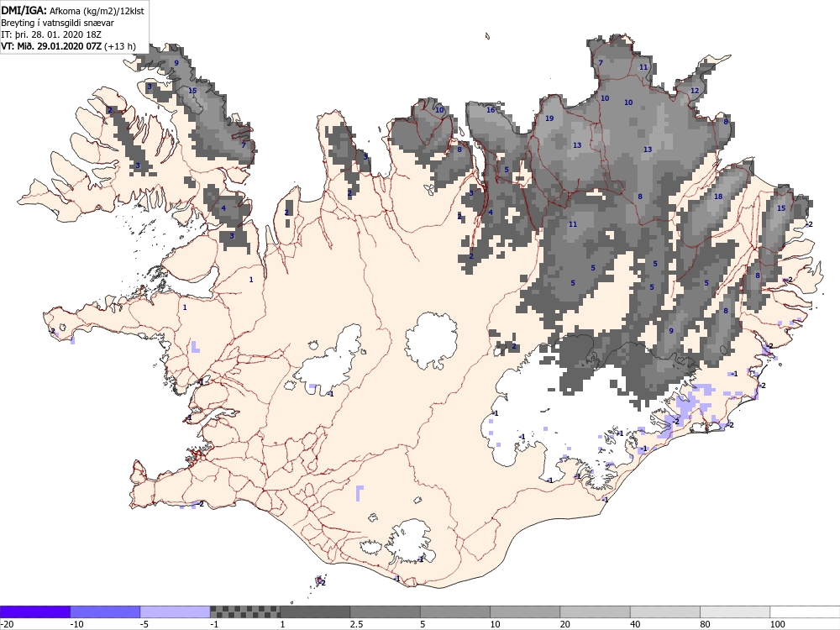Click the '40' legend scale label
The height and width of the screenshot is (630, 840).
pos(635,624)
